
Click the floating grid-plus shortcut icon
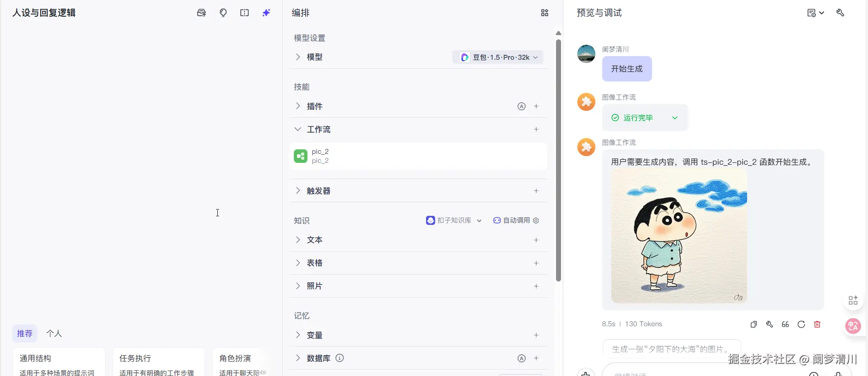click(853, 300)
